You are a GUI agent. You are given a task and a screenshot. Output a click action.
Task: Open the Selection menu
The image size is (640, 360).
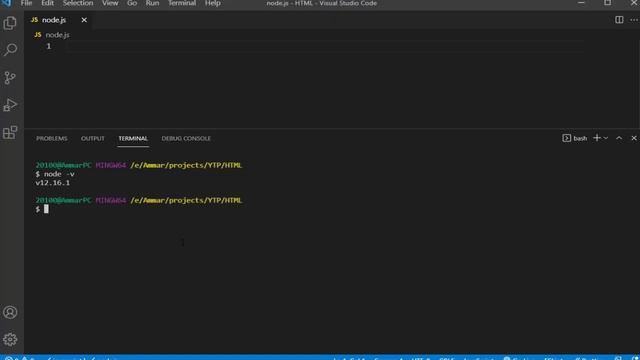point(78,3)
